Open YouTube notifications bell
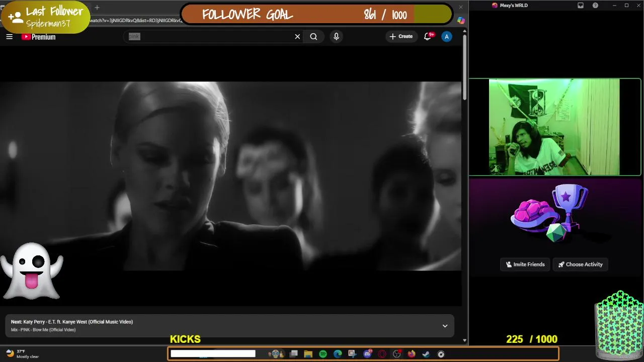Viewport: 644px width, 362px height. pos(428,36)
